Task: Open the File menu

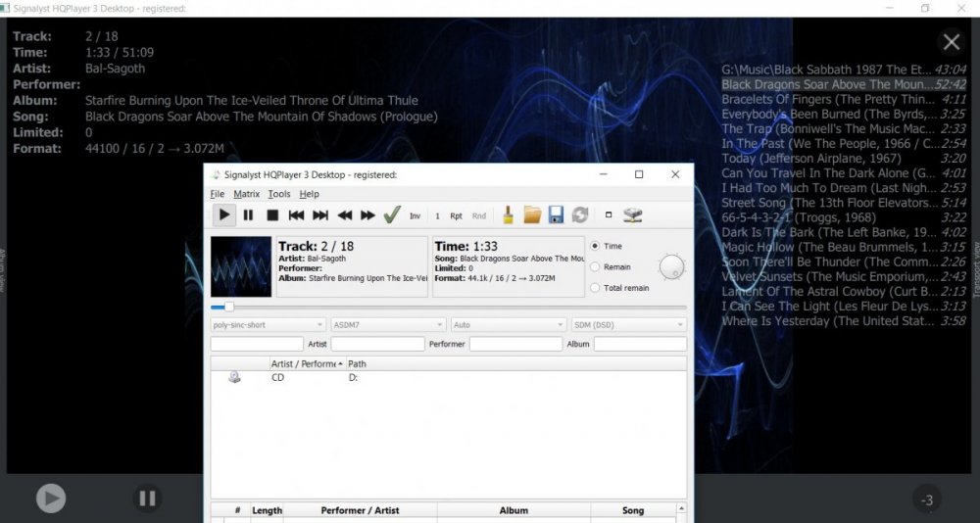Action: [217, 194]
